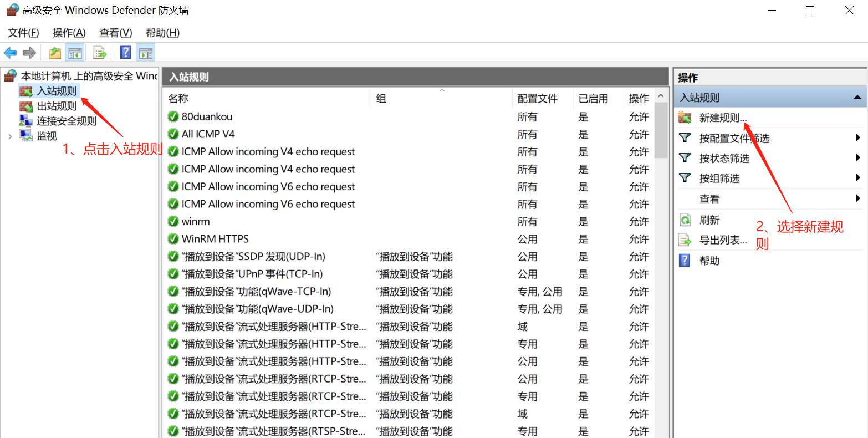Open the File (文件) menu
Image resolution: width=868 pixels, height=438 pixels.
pyautogui.click(x=23, y=33)
